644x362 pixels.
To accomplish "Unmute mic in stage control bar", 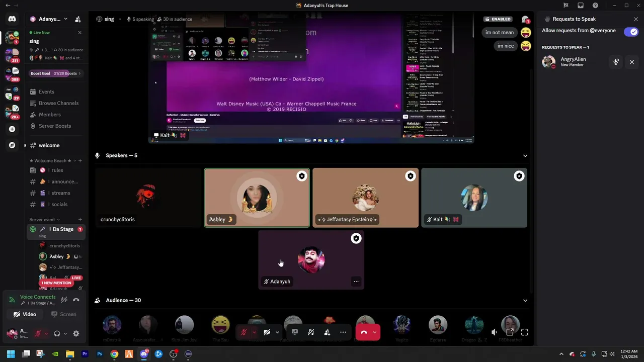I will coord(244,332).
